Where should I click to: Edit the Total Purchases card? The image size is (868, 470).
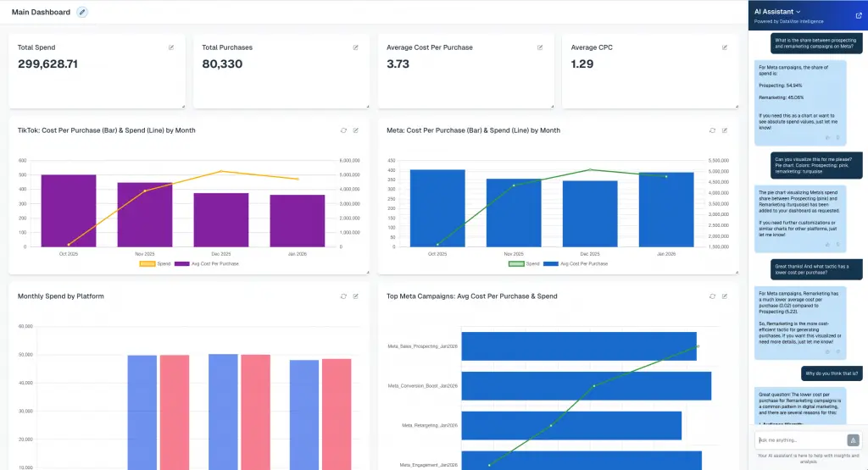coord(356,47)
